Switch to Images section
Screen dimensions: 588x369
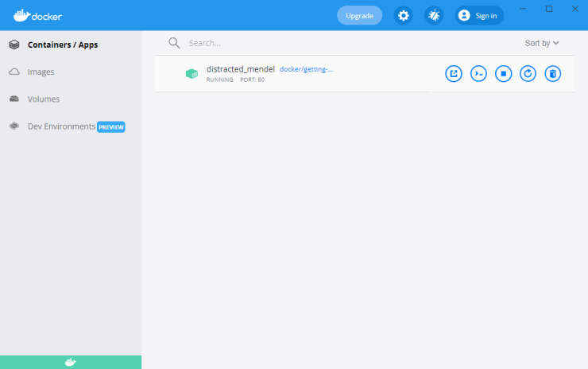click(41, 72)
